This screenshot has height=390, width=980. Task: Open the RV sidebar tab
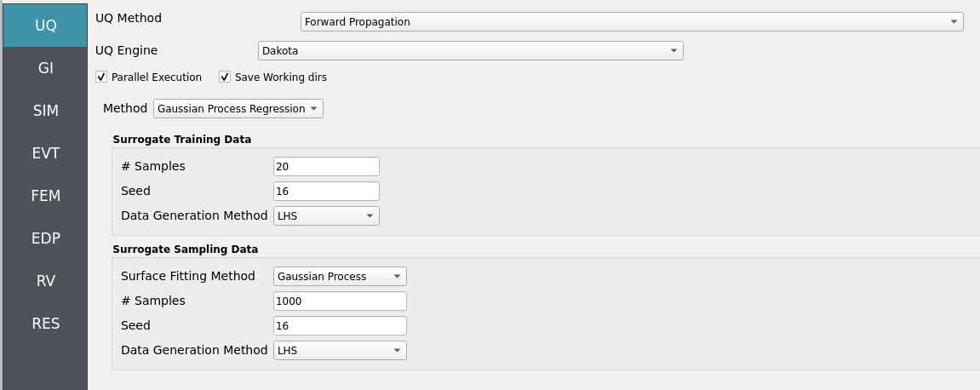click(x=45, y=281)
